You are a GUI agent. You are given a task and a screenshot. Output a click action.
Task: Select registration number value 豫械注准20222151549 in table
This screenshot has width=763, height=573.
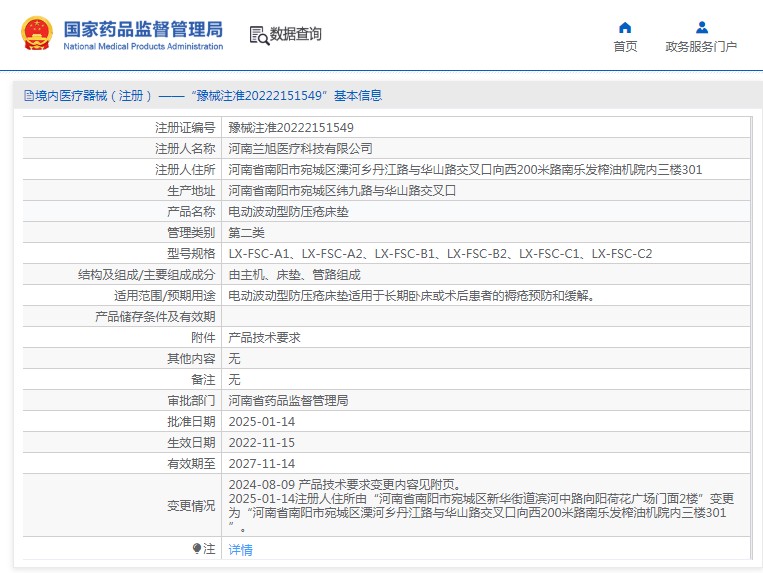point(291,127)
